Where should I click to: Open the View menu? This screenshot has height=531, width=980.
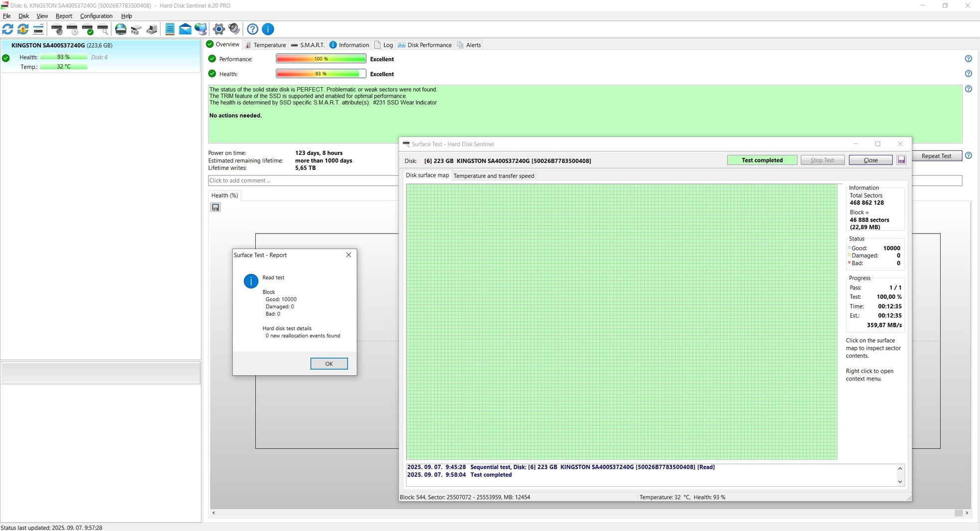click(x=42, y=16)
